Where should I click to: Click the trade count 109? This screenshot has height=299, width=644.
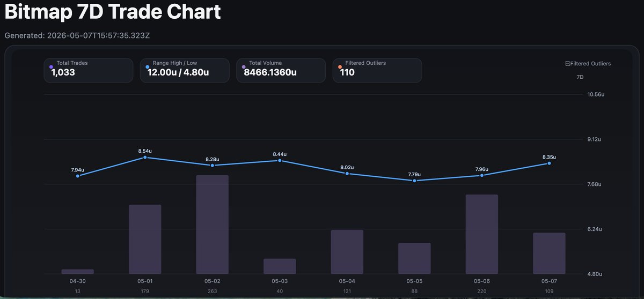(x=549, y=291)
